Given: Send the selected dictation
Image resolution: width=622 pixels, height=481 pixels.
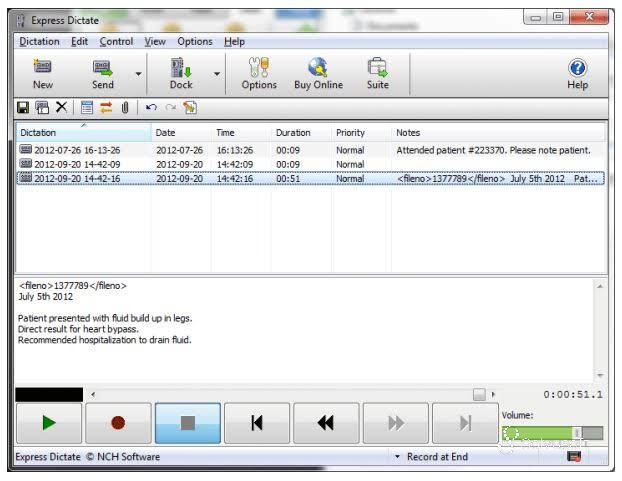Looking at the screenshot, I should [103, 74].
